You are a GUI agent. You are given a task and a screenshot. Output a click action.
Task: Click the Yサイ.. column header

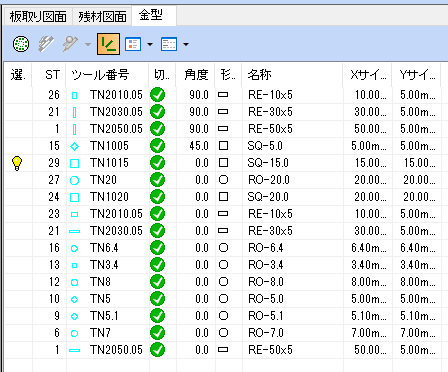pos(417,75)
